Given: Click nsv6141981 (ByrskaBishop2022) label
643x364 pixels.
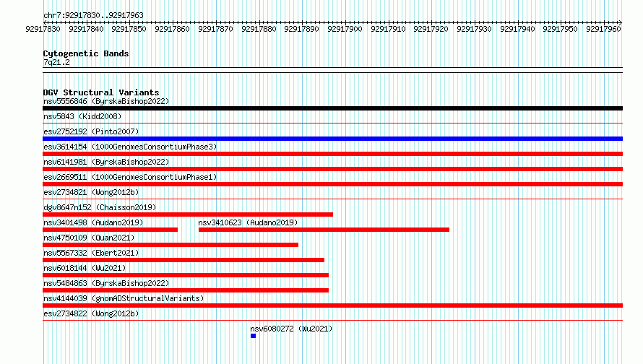Looking at the screenshot, I should [106, 162].
